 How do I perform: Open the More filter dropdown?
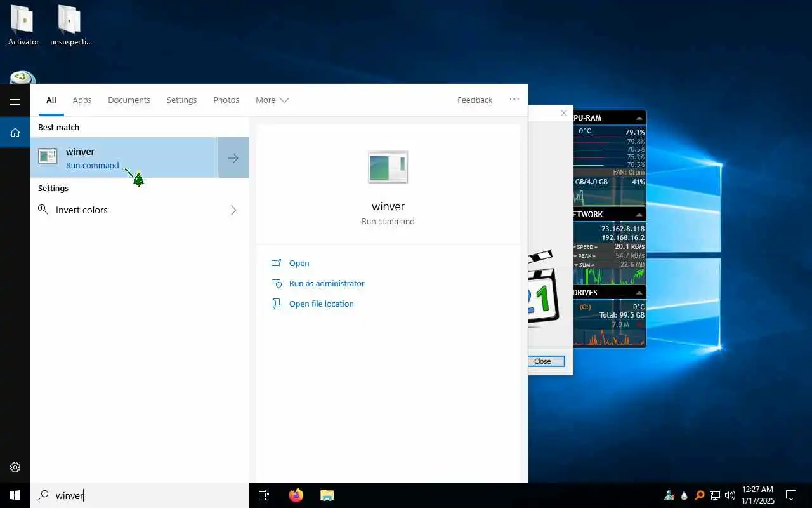(272, 100)
